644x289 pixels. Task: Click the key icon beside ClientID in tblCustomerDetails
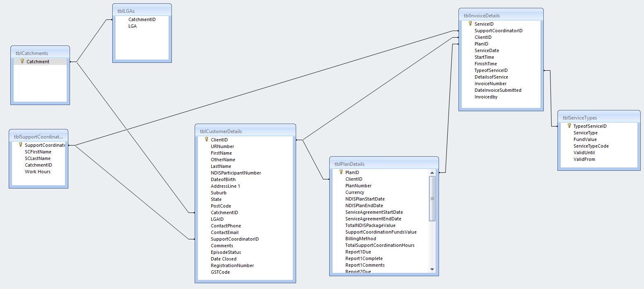point(206,139)
